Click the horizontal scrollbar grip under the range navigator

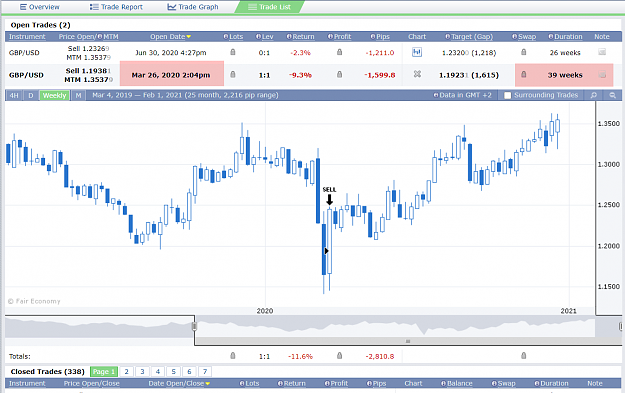tap(408, 341)
